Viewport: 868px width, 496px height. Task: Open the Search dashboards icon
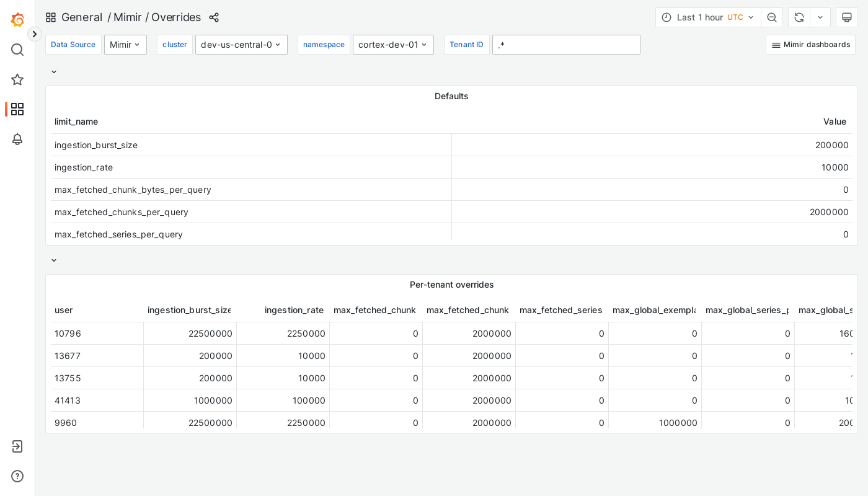click(17, 50)
